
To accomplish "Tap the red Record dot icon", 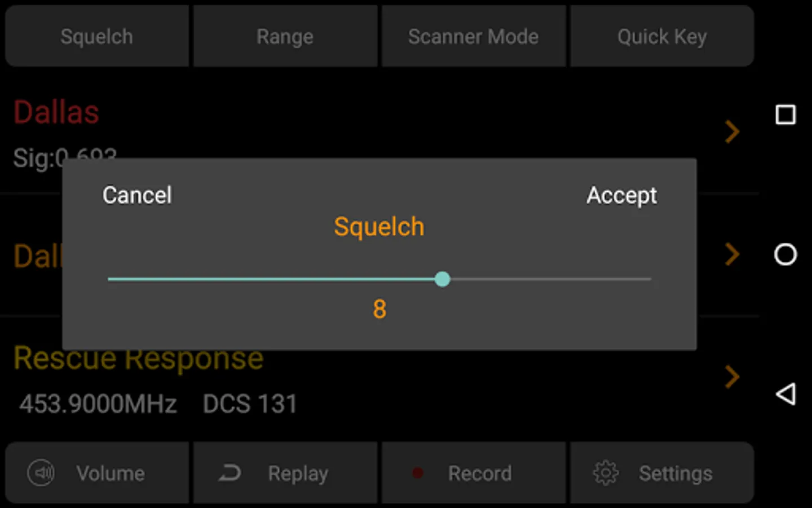I will click(417, 473).
